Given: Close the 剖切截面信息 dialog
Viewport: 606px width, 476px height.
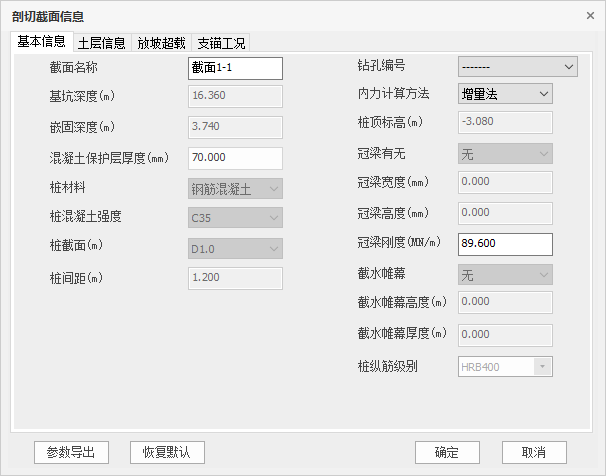Looking at the screenshot, I should pyautogui.click(x=589, y=16).
